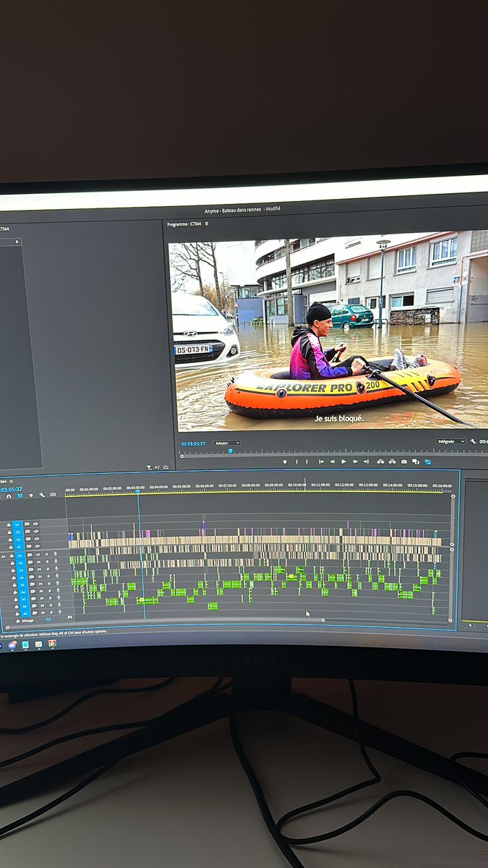488x868 pixels.
Task: Click the captions track options icon in timeline
Action: (x=53, y=495)
